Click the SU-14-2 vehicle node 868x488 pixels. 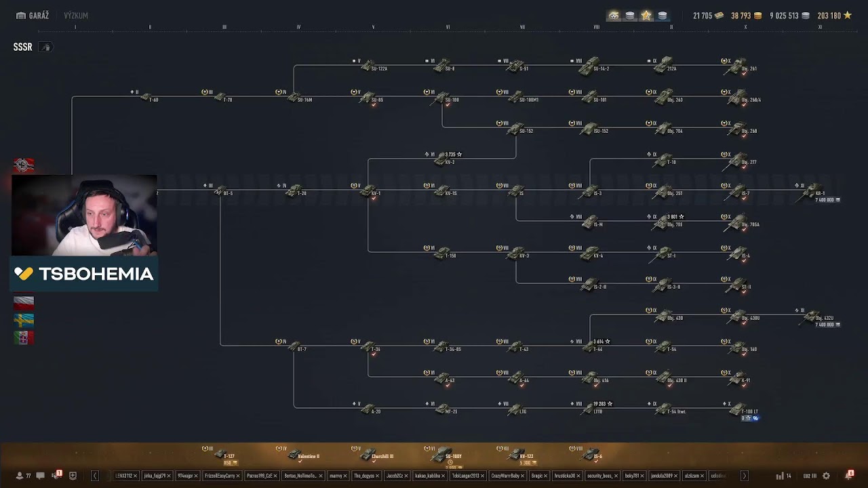pyautogui.click(x=591, y=66)
